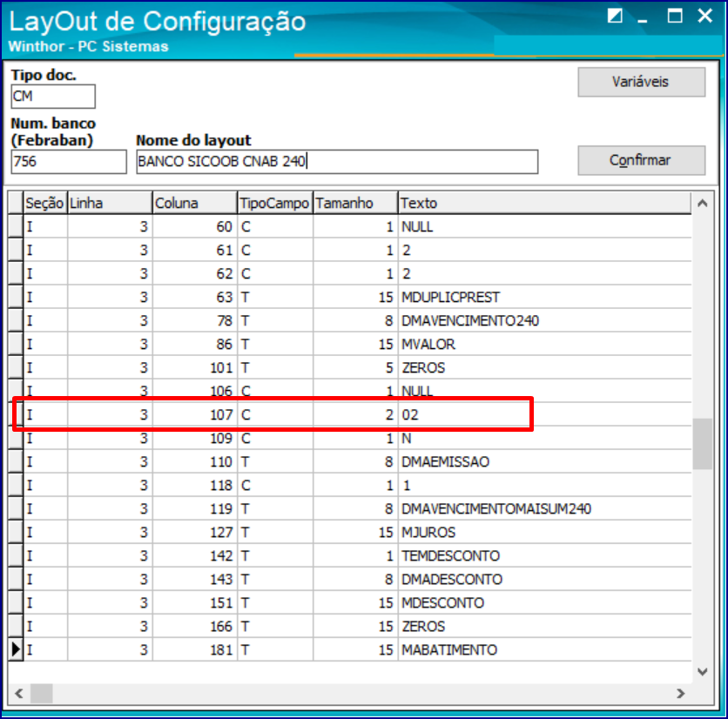Maximize the LayOut de Configuração window
This screenshot has height=719, width=728.
pos(675,17)
